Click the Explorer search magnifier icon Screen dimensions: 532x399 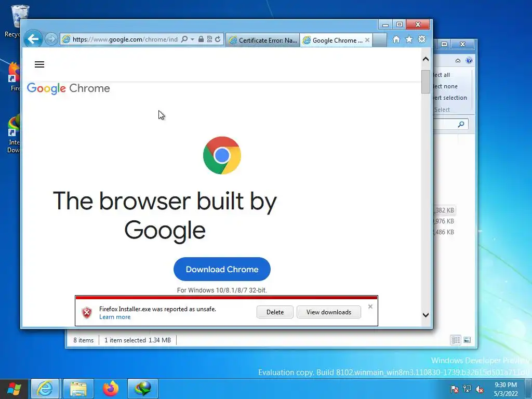461,124
